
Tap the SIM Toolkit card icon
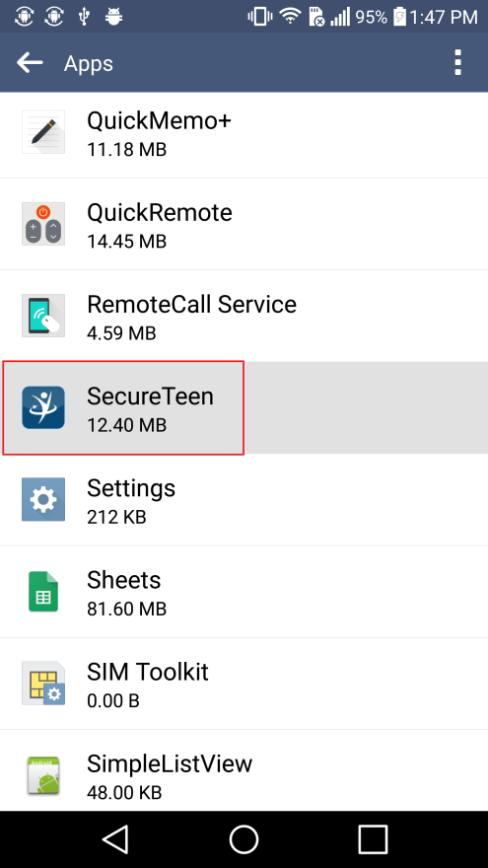coord(43,684)
